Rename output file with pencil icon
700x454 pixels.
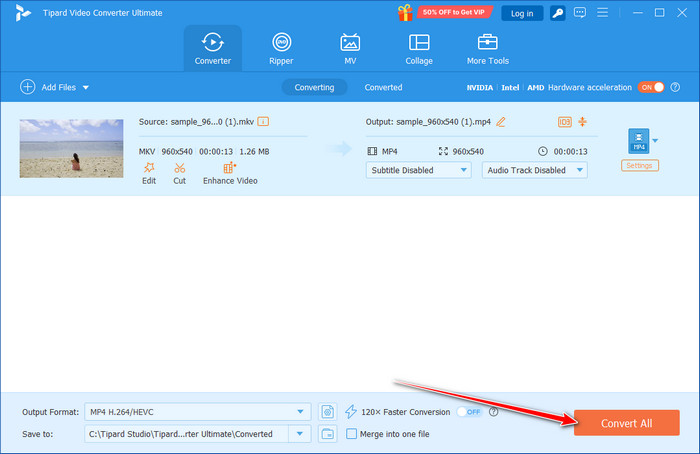click(501, 122)
